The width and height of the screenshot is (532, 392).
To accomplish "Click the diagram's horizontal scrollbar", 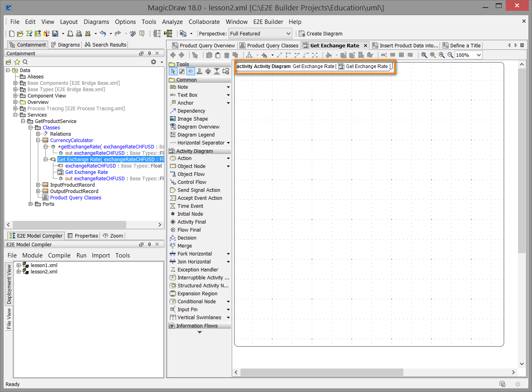I will (322, 372).
